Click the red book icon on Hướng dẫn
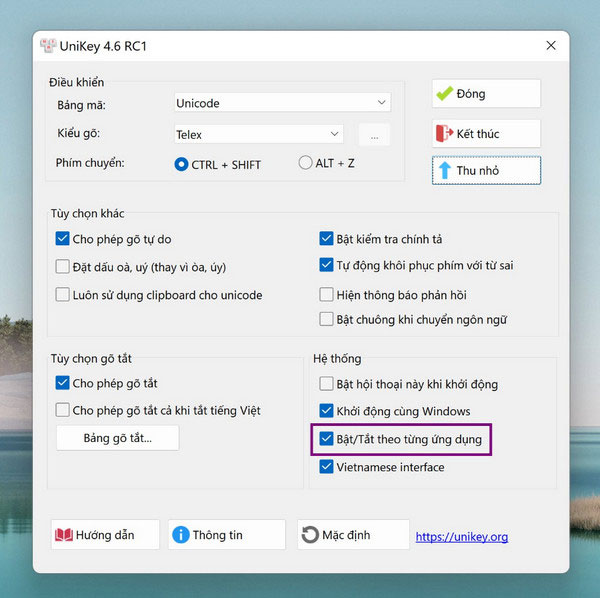Screen dimensions: 600x598 point(64,534)
